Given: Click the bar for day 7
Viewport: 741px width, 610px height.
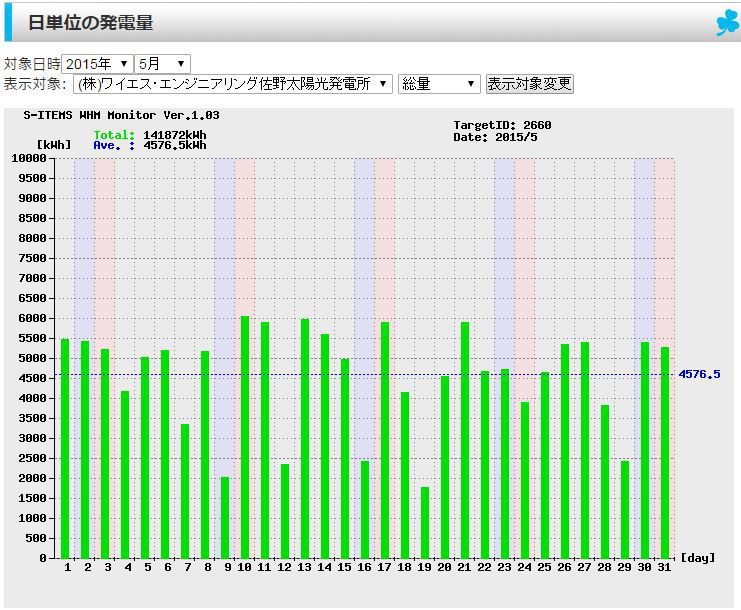Looking at the screenshot, I should coord(185,491).
